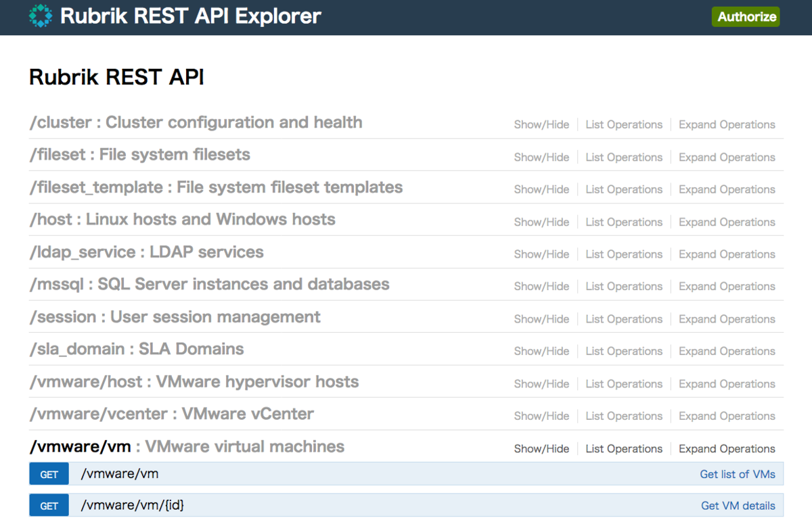
Task: List Operations for /fileset_template
Action: pos(624,189)
